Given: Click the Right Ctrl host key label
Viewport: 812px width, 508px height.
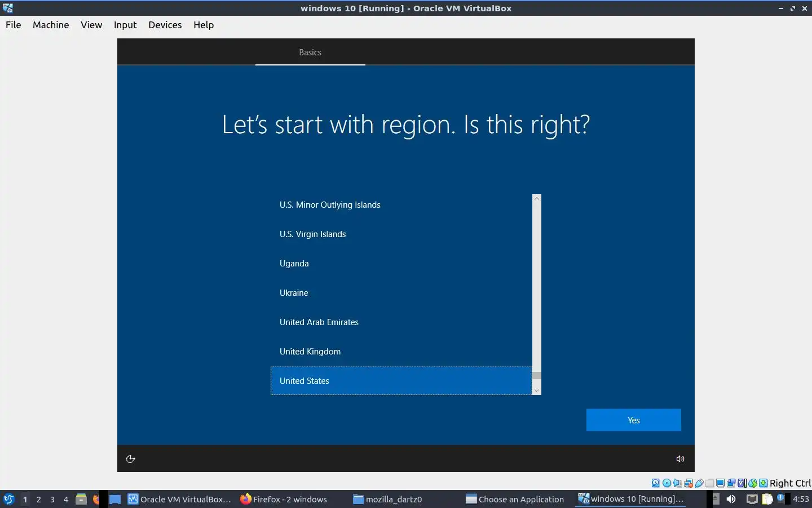Looking at the screenshot, I should coord(790,483).
